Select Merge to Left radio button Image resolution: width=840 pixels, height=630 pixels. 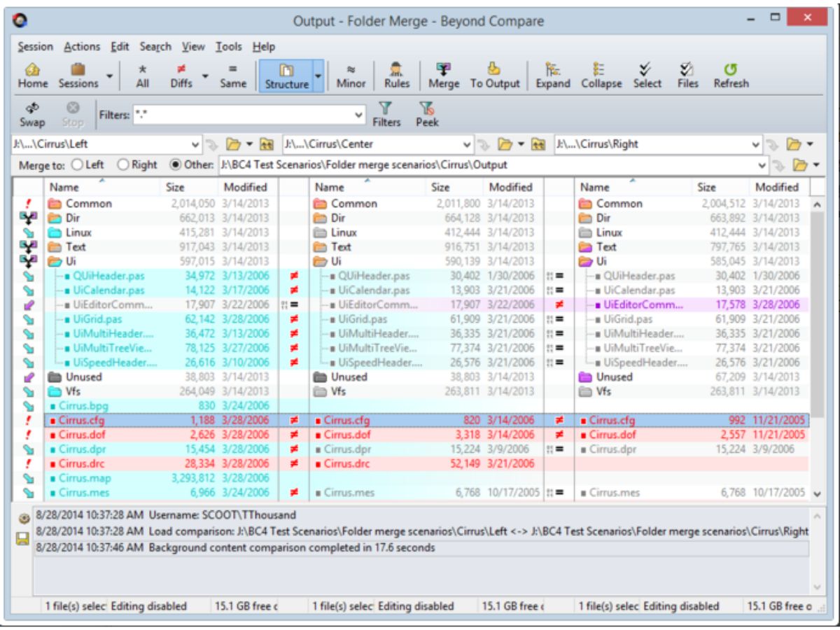tap(87, 165)
